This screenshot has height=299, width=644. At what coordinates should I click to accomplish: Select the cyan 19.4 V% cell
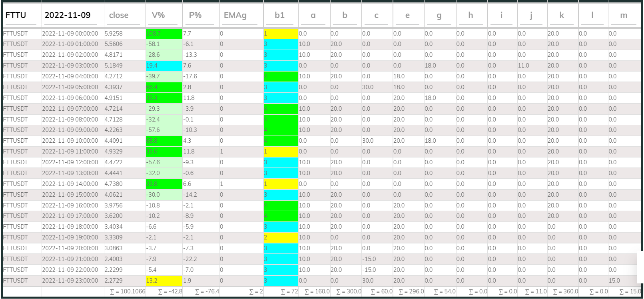[163, 66]
